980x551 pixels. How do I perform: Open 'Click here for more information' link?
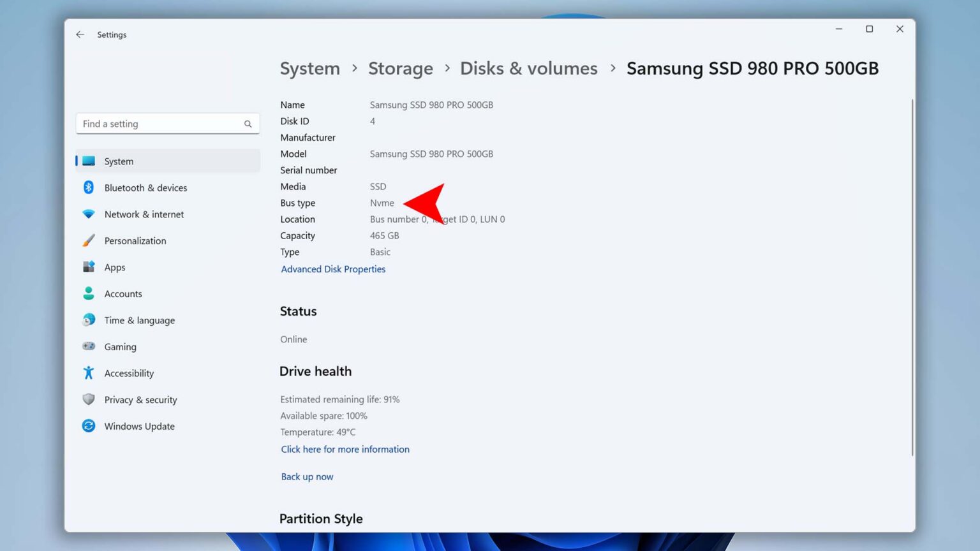[x=345, y=449]
